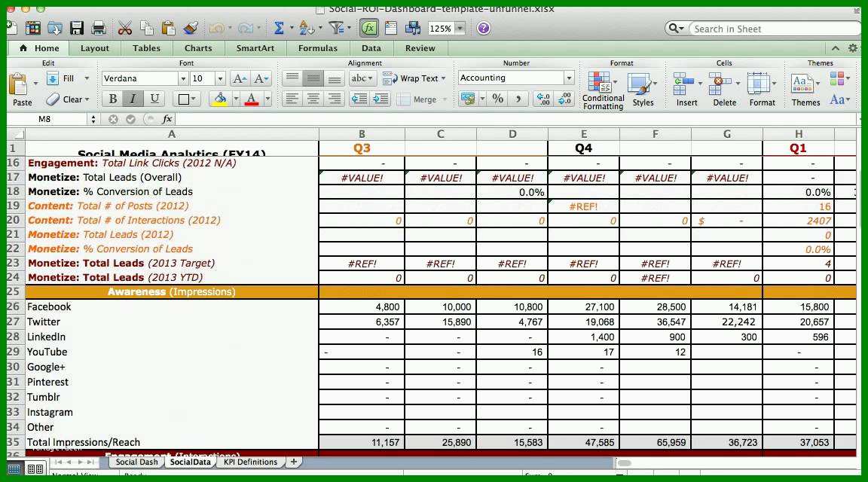Click the cell Styles button
The width and height of the screenshot is (868, 482).
tap(643, 90)
